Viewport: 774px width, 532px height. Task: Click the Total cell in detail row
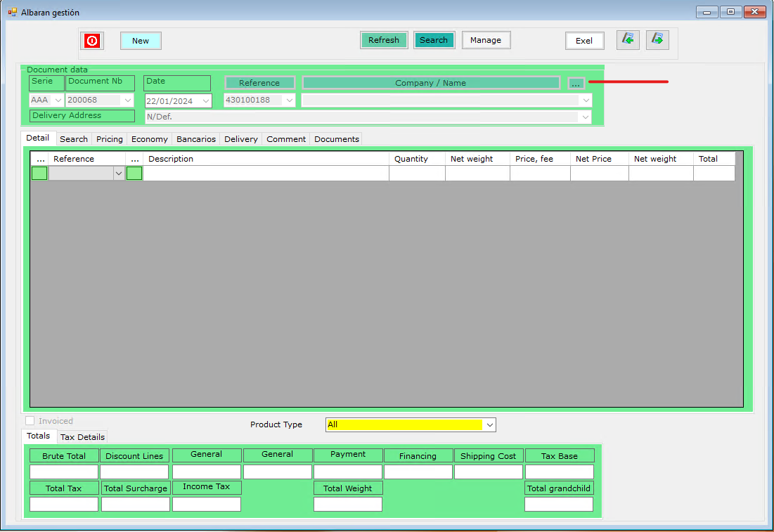(x=714, y=173)
